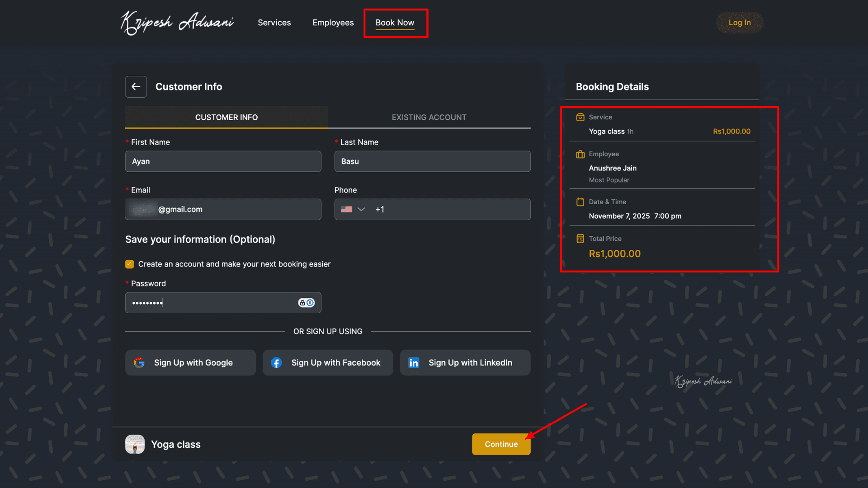868x488 pixels.
Task: Click the LinkedIn logo icon
Action: [x=414, y=363]
